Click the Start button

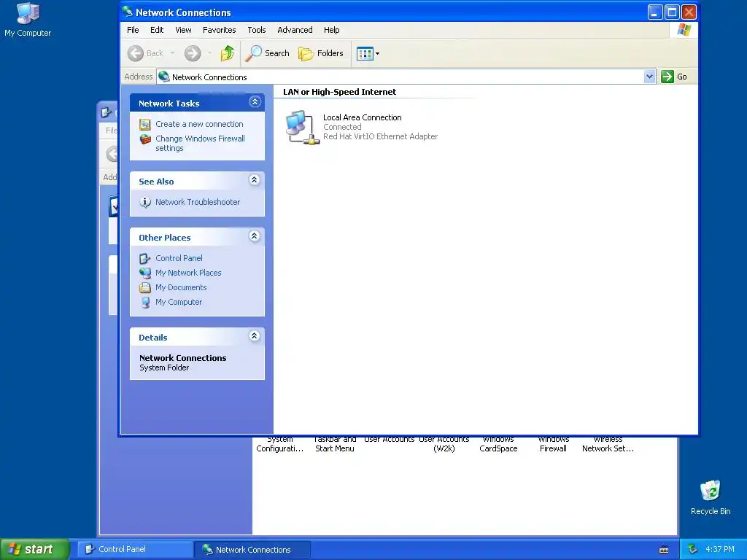click(34, 549)
